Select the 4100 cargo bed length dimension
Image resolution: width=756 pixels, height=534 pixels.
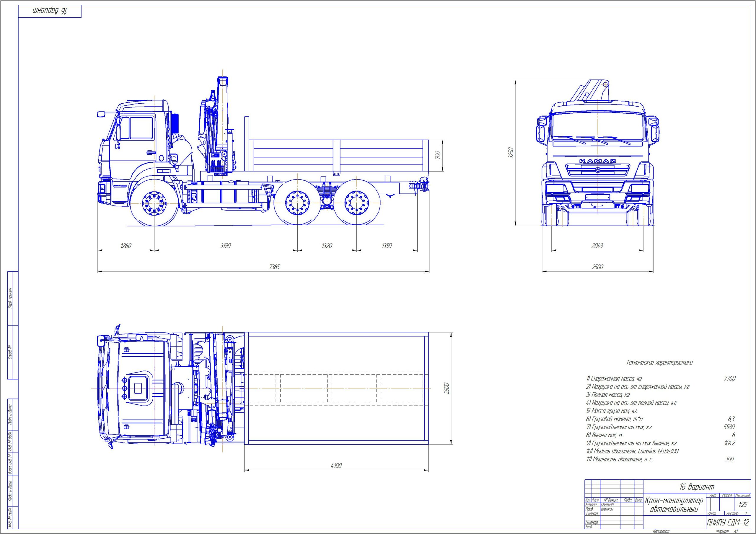pos(336,466)
